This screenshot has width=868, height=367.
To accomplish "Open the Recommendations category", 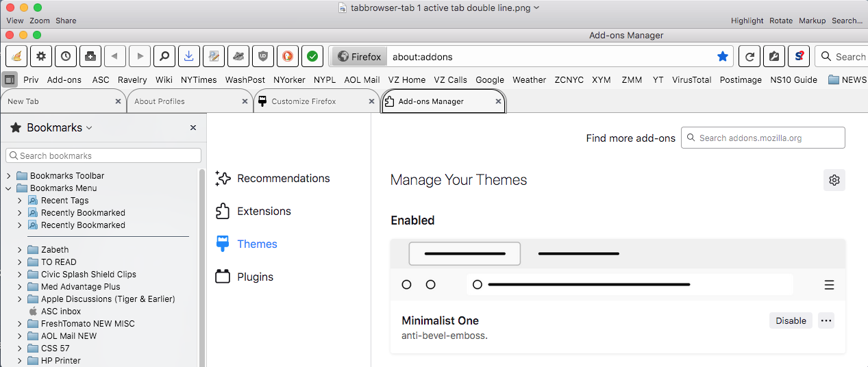I will point(273,178).
